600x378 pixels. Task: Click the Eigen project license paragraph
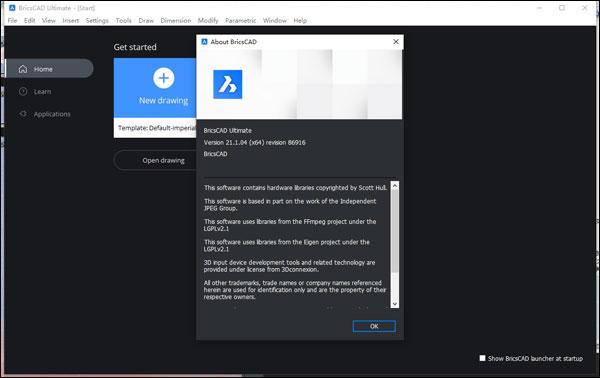(287, 245)
